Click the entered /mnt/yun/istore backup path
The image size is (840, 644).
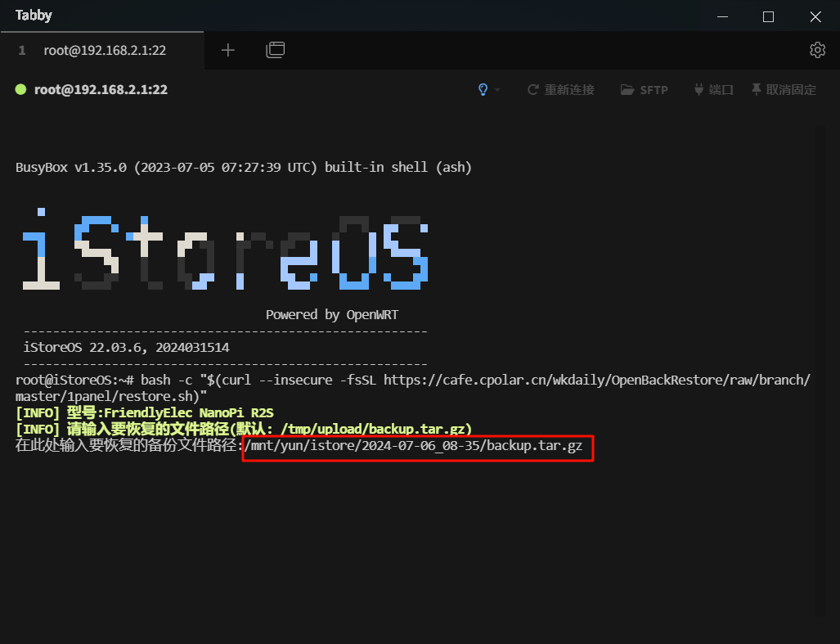[414, 446]
